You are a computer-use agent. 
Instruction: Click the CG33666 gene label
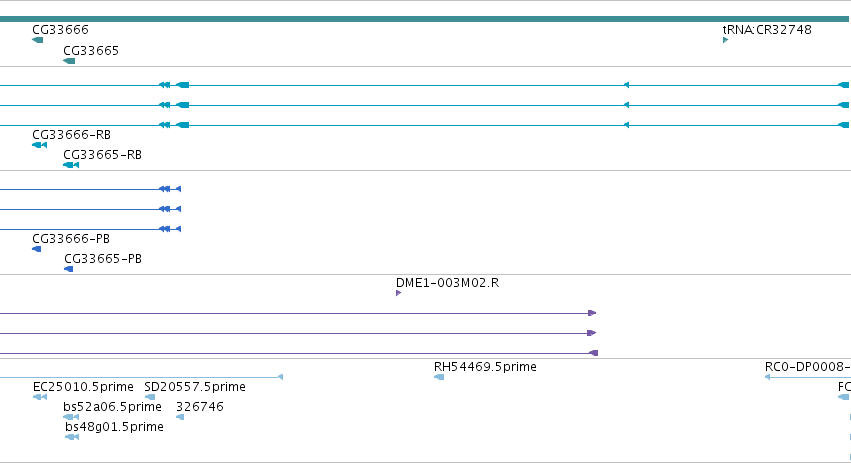tap(60, 29)
